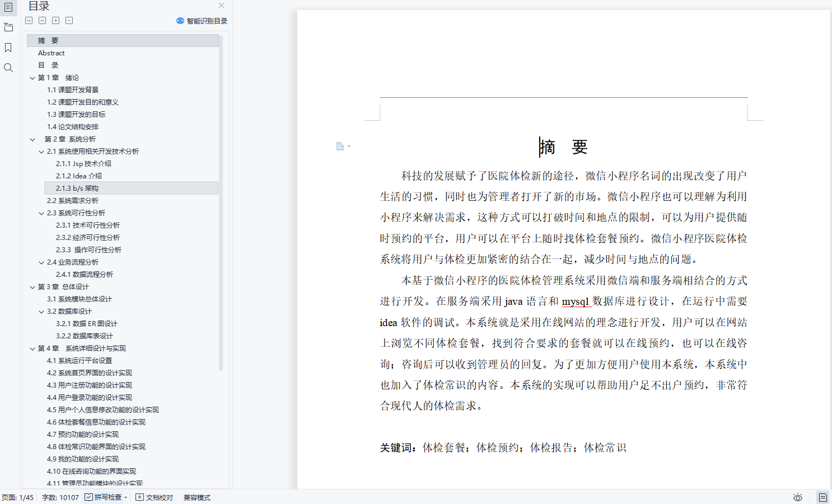The width and height of the screenshot is (832, 504).
Task: Click the paragraph layout icon beside 摘要 title
Action: tap(340, 146)
